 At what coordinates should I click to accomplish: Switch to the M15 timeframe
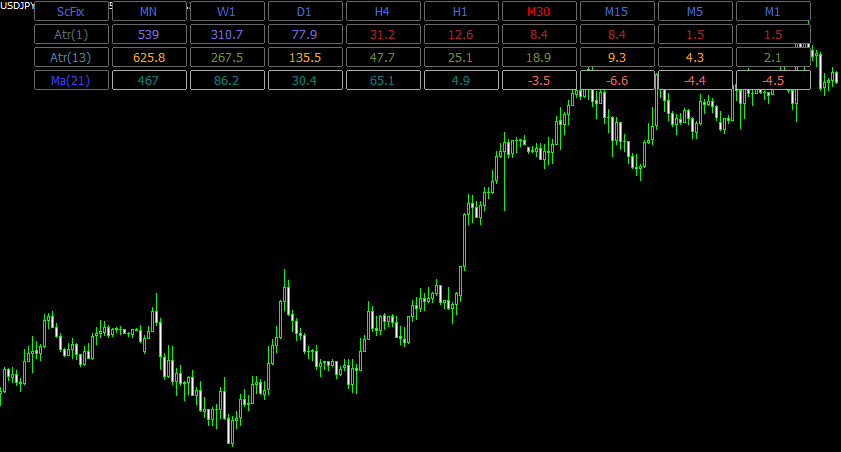coord(617,11)
